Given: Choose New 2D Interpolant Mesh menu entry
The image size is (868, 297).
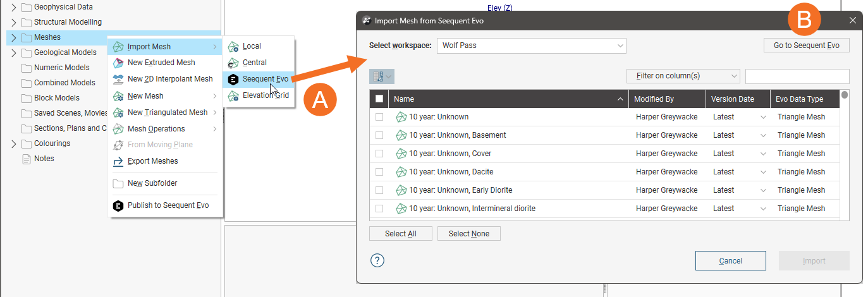Looking at the screenshot, I should pos(165,79).
